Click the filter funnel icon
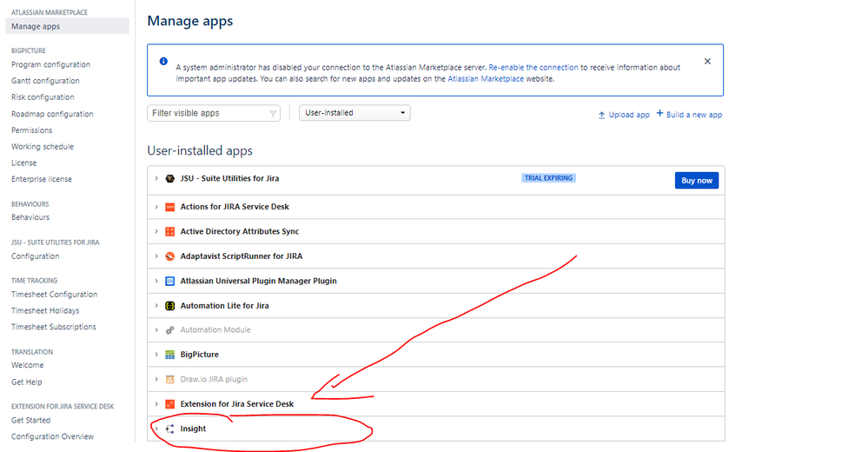 point(273,114)
